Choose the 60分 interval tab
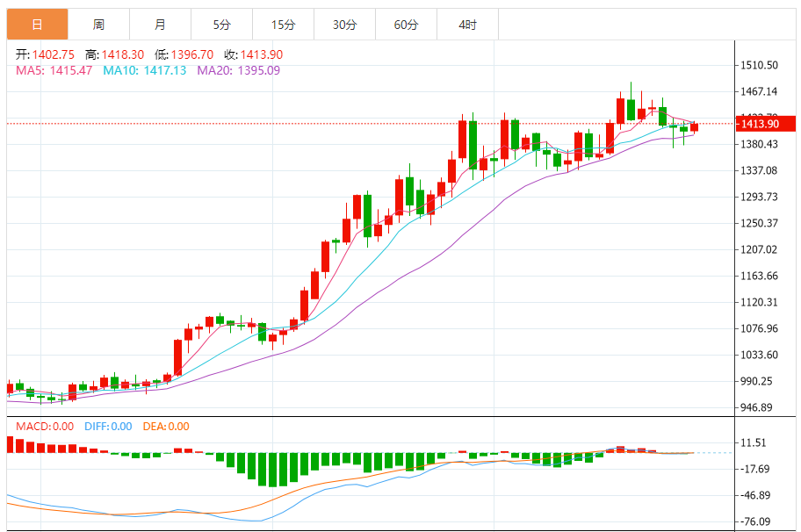 point(406,25)
